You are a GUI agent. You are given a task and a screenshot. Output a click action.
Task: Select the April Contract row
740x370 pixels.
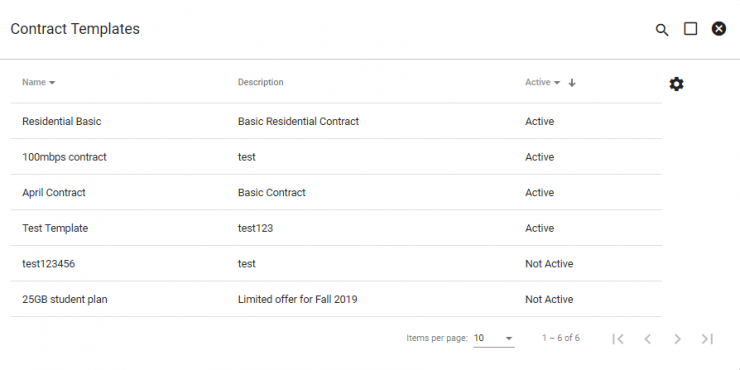336,193
